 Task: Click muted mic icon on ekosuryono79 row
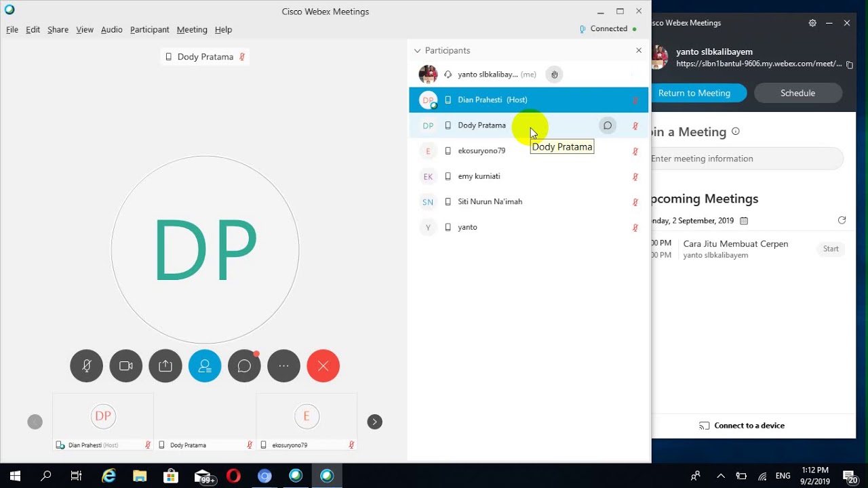[635, 151]
